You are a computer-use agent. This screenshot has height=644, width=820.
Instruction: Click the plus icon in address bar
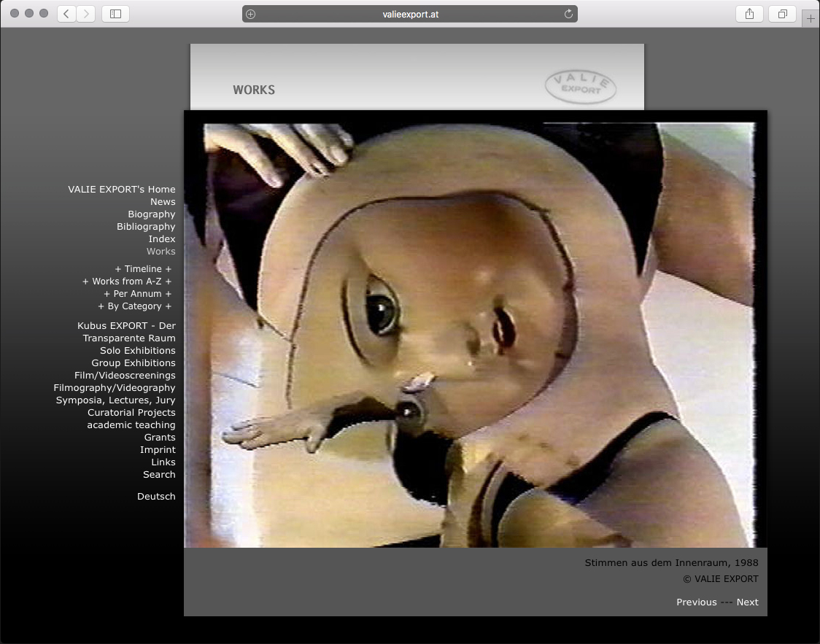[x=251, y=14]
